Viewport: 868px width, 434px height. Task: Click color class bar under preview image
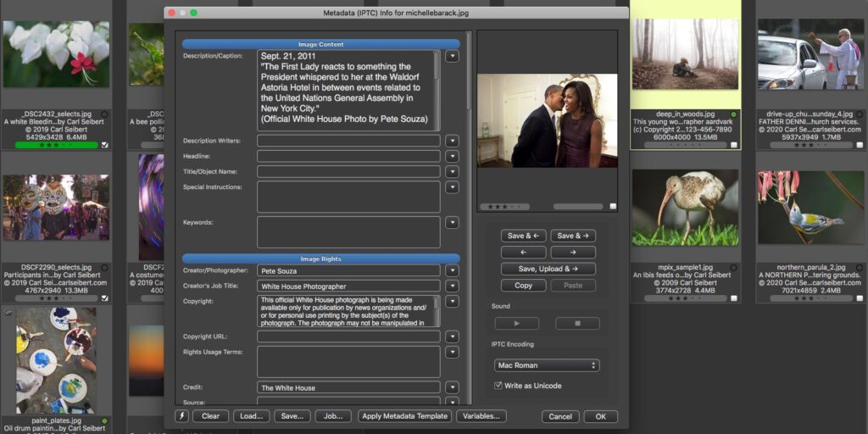[578, 207]
